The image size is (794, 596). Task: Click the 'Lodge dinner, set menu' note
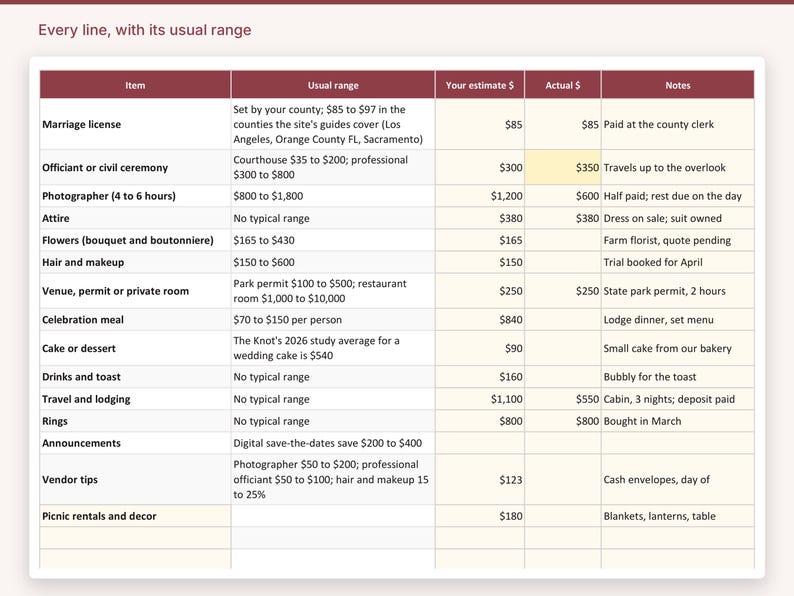point(678,320)
